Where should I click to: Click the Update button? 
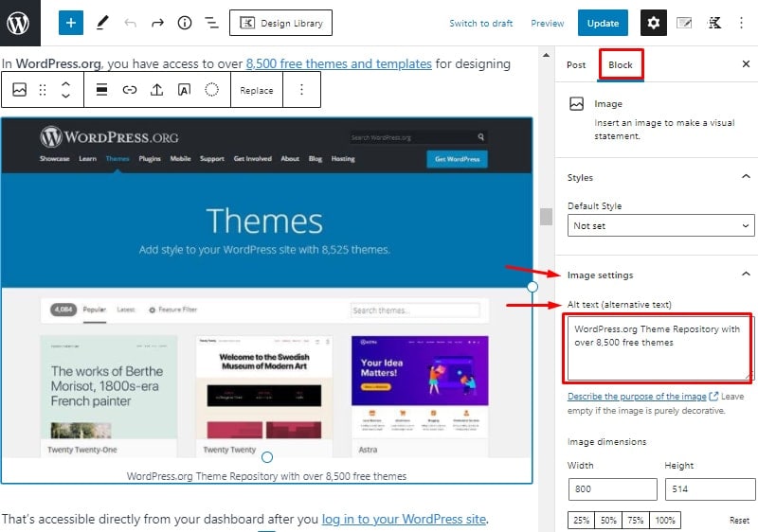pos(603,23)
